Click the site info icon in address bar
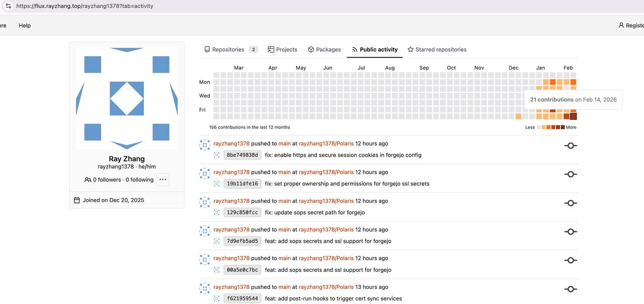 (x=8, y=6)
